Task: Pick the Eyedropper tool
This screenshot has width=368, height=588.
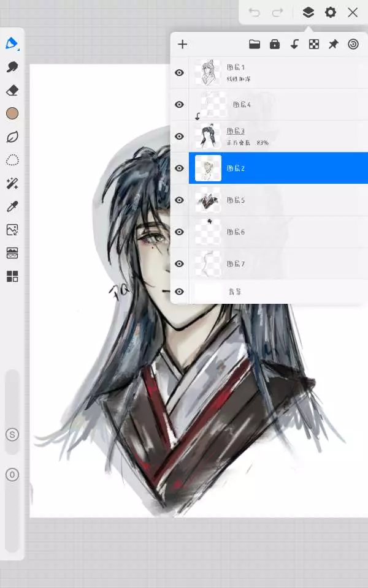Action: pyautogui.click(x=12, y=207)
